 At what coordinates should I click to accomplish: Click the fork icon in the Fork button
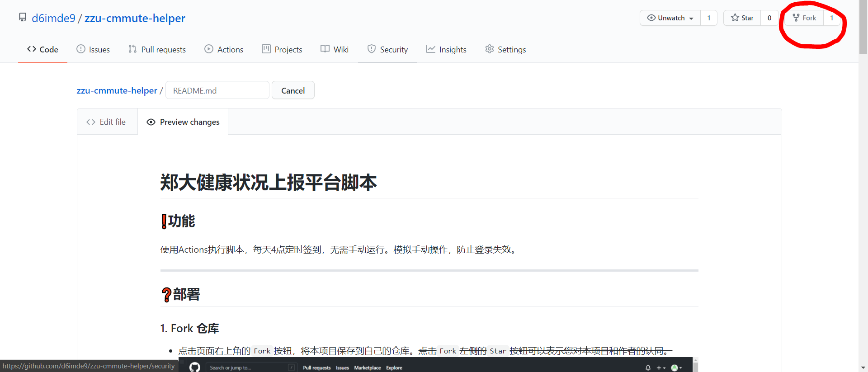[796, 18]
